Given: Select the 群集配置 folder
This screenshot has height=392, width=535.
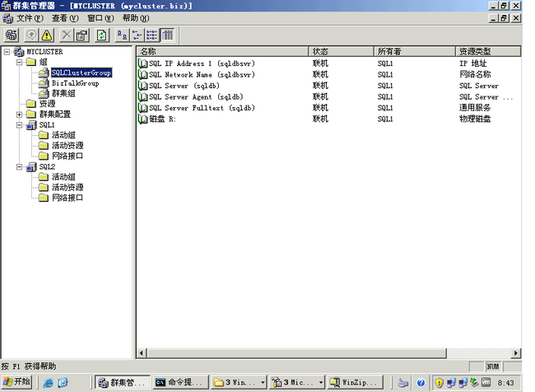Looking at the screenshot, I should 55,114.
